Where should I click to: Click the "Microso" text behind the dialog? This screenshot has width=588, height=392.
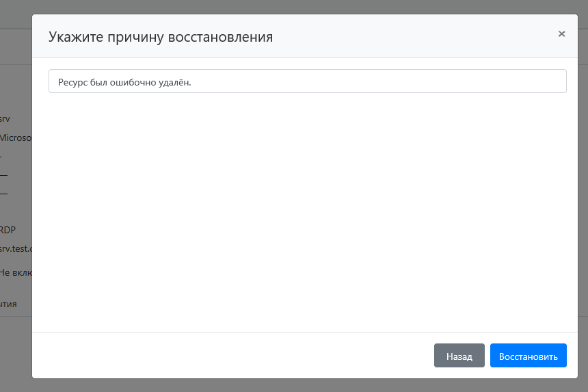[x=16, y=138]
